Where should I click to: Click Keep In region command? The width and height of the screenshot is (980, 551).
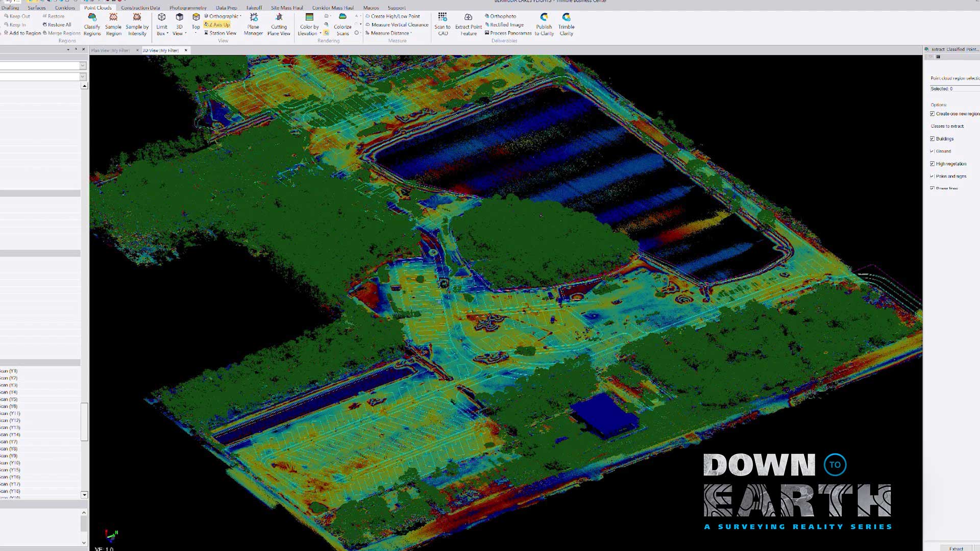coord(15,24)
